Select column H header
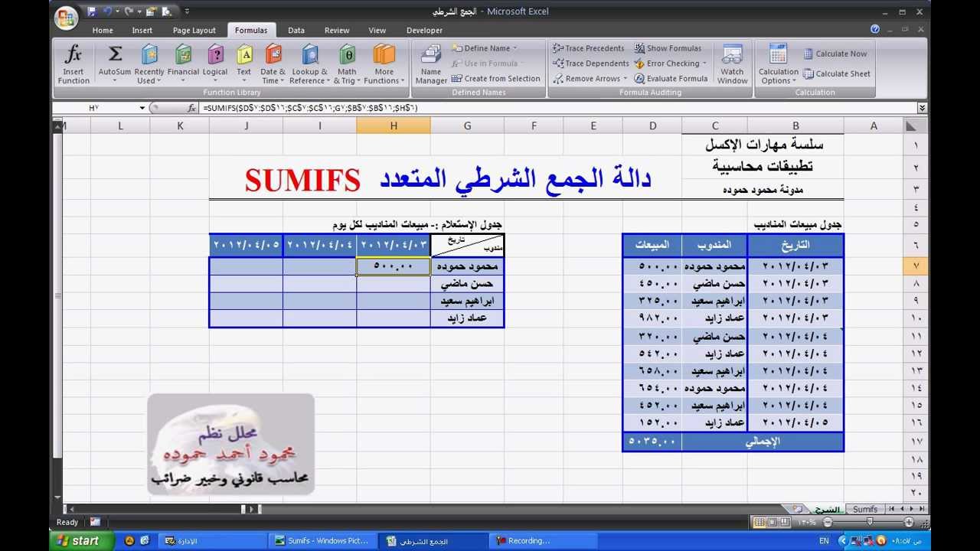The height and width of the screenshot is (551, 980). coord(394,126)
